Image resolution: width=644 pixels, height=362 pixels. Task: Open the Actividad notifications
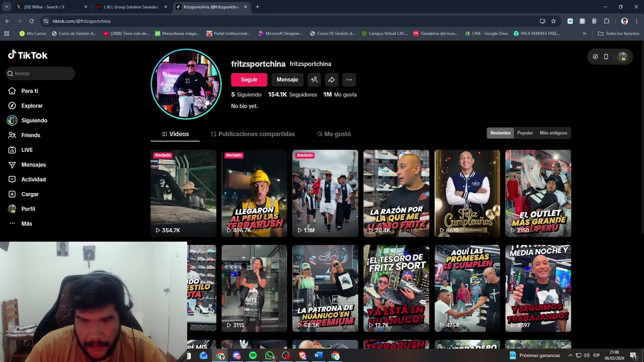pyautogui.click(x=27, y=179)
